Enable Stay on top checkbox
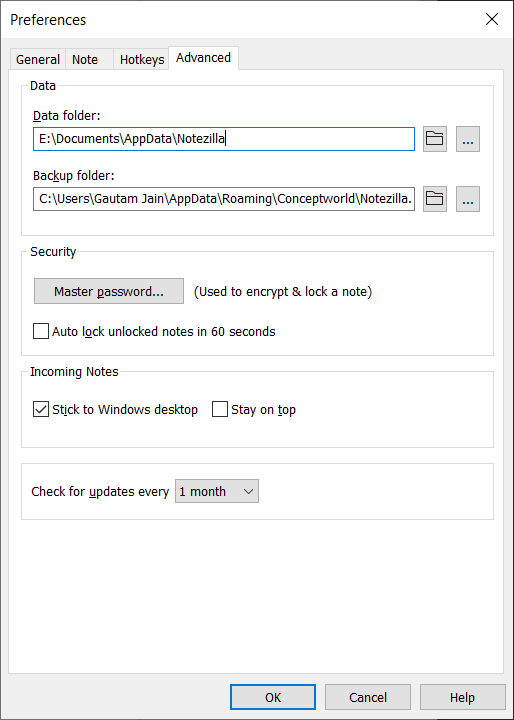This screenshot has height=720, width=514. pyautogui.click(x=220, y=409)
